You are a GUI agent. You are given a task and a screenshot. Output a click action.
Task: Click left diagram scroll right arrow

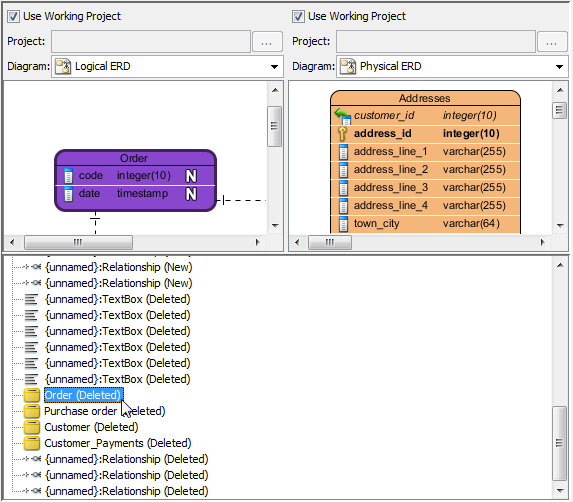(257, 242)
